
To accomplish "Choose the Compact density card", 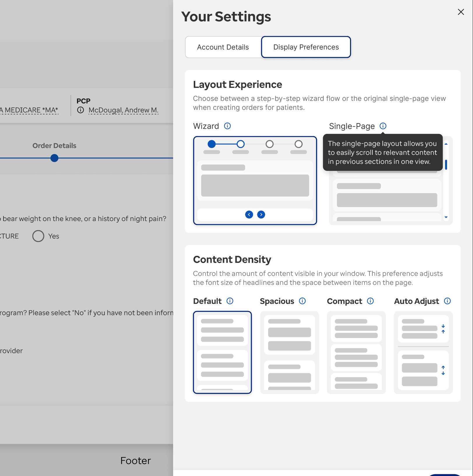I will pos(356,352).
